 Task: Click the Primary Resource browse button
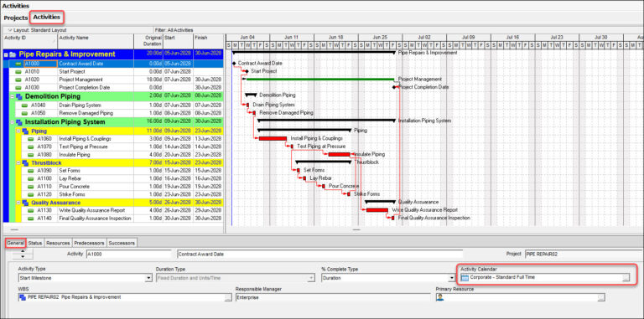pos(601,298)
